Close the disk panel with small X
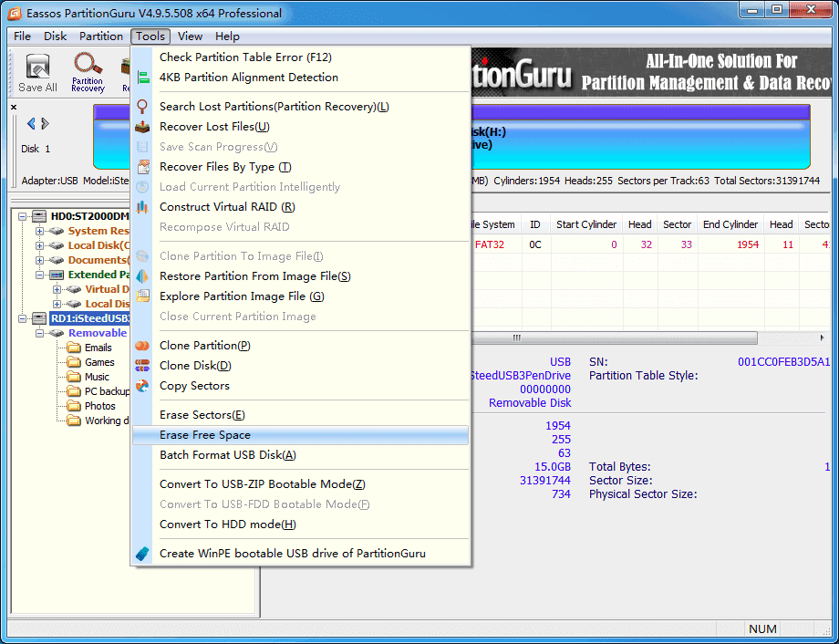This screenshot has height=644, width=839. (x=14, y=107)
